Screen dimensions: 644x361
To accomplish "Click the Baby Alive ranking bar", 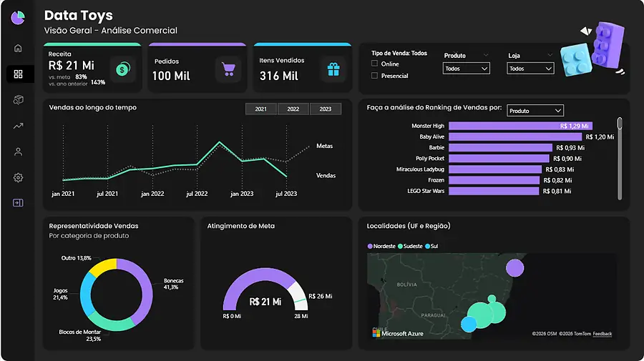I will click(x=515, y=137).
